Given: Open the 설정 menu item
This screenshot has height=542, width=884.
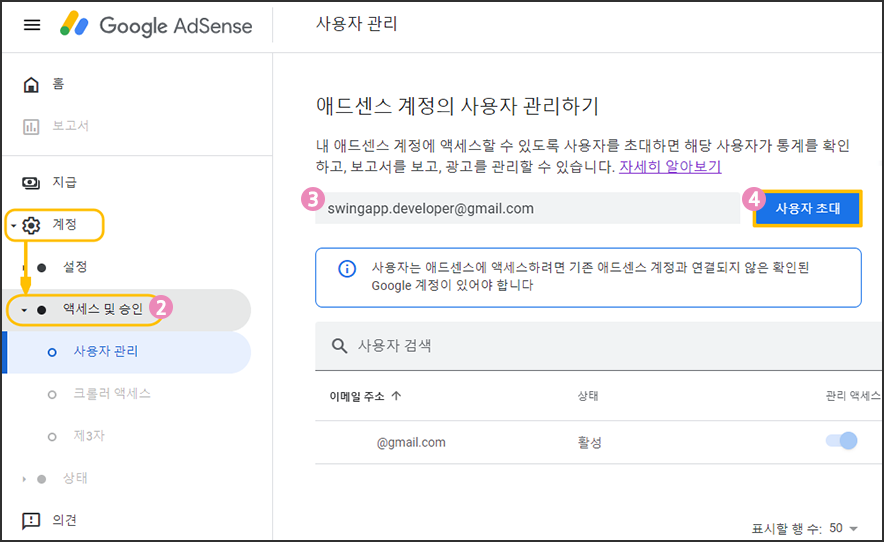Looking at the screenshot, I should click(x=75, y=268).
